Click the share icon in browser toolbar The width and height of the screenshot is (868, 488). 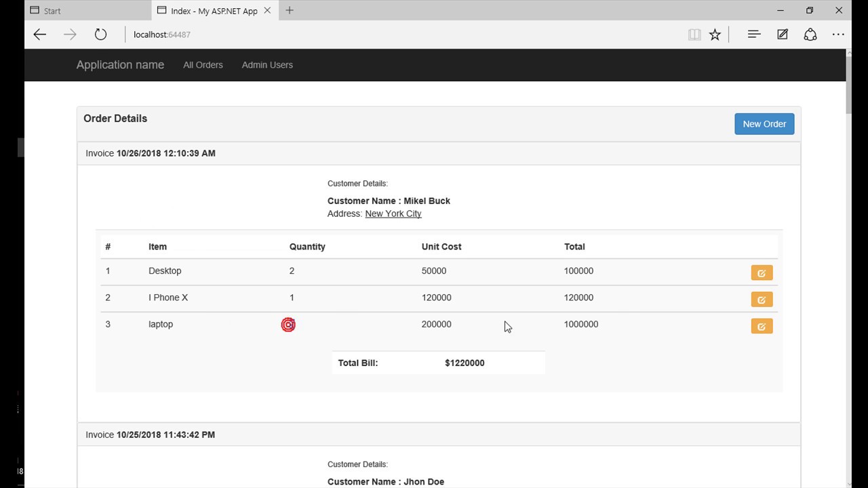point(810,35)
